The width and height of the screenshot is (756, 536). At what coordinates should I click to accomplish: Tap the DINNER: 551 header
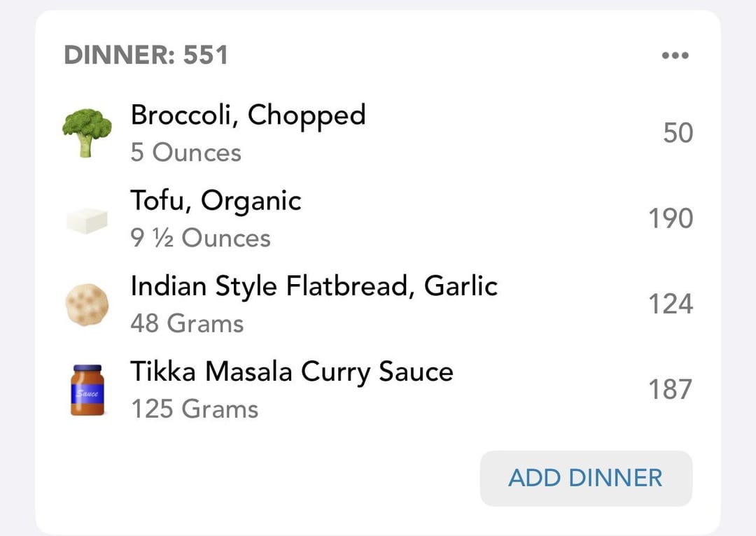146,55
